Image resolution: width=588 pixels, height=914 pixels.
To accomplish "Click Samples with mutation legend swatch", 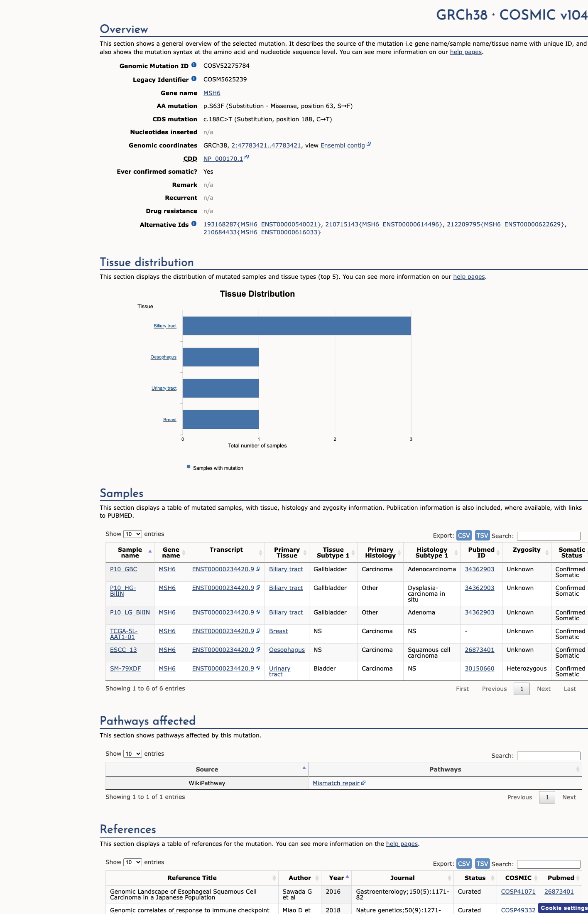I will pyautogui.click(x=189, y=467).
